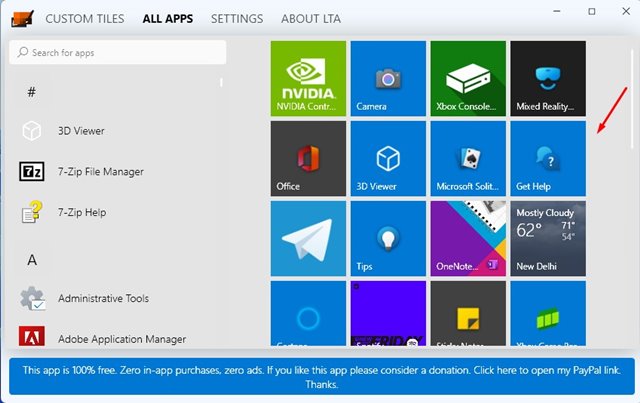Viewport: 640px width, 403px height.
Task: Select the Administrative Tools list entry
Action: 103,298
